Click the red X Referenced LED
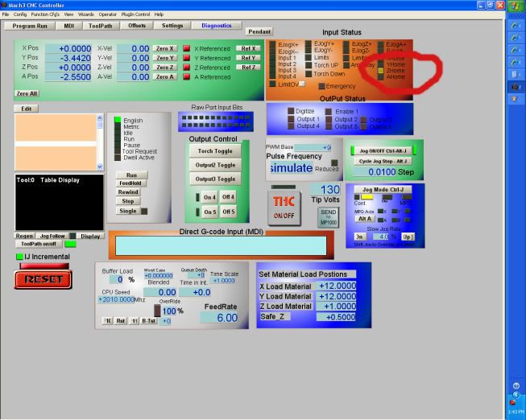This screenshot has height=420, width=526. [x=186, y=48]
